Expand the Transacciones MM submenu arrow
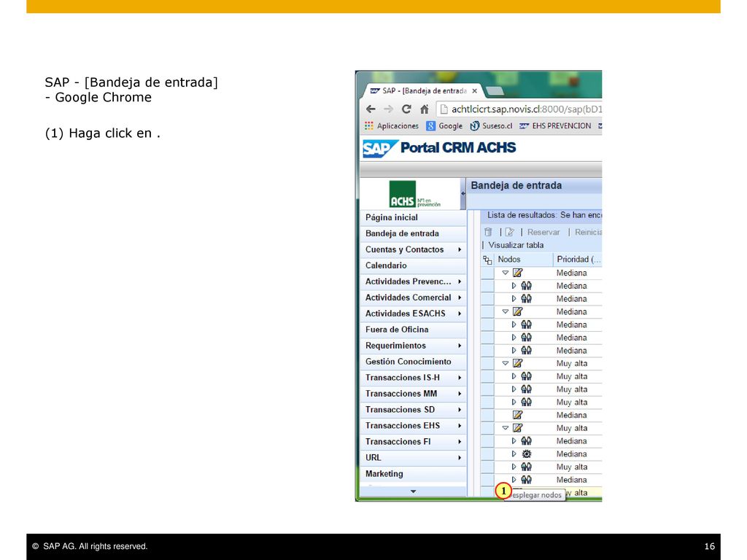The image size is (747, 560). 460,393
